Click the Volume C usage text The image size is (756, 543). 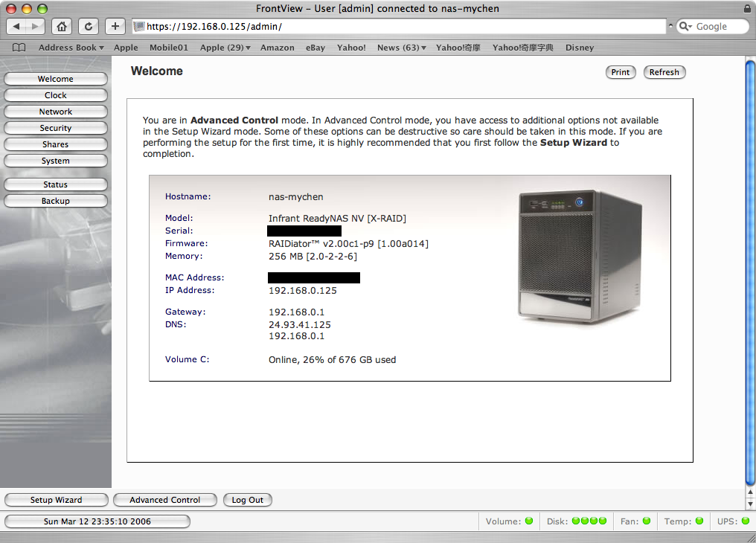click(332, 360)
